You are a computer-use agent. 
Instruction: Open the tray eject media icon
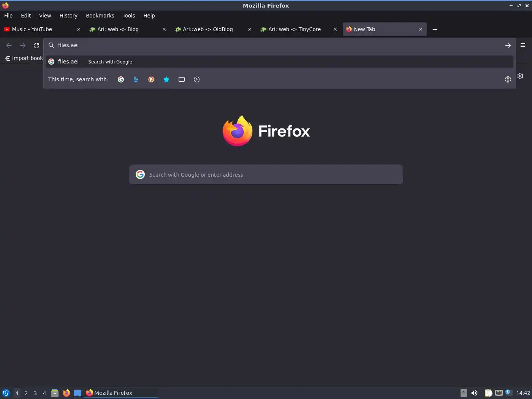[463, 393]
